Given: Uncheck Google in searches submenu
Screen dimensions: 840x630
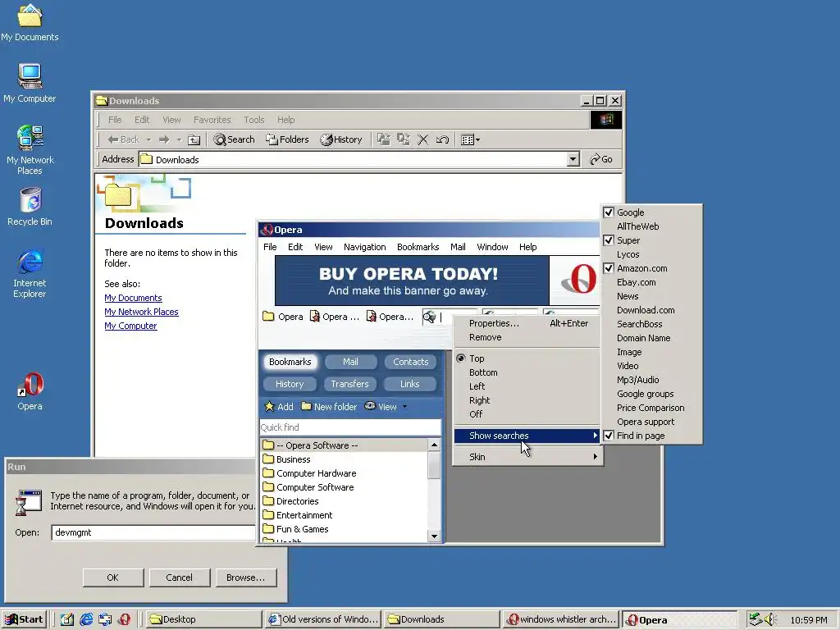Looking at the screenshot, I should (x=651, y=212).
